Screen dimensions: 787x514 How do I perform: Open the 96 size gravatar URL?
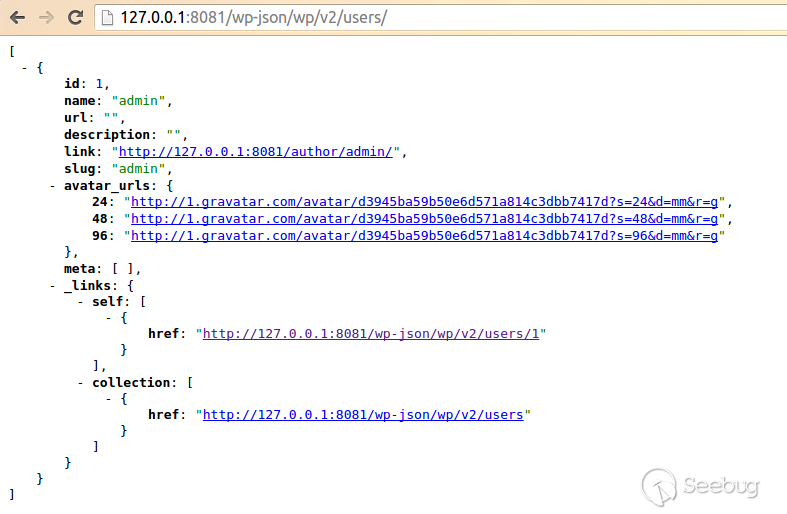pyautogui.click(x=424, y=236)
